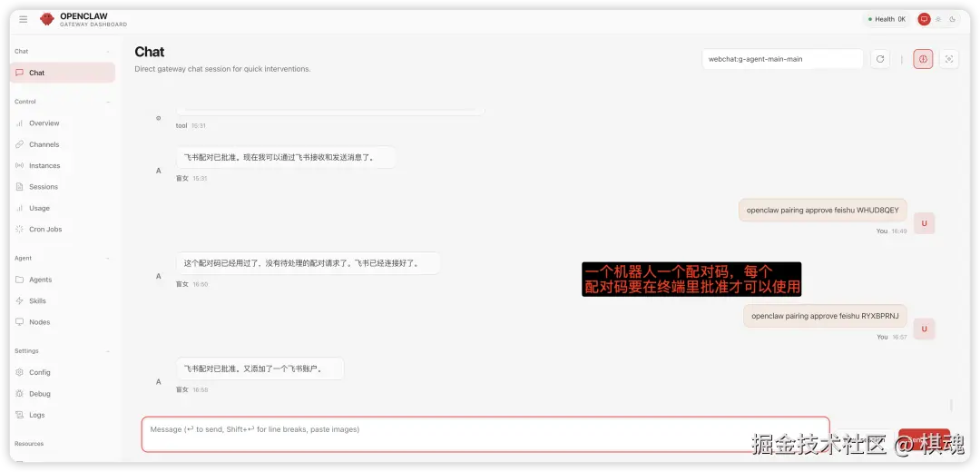980x472 pixels.
Task: Click the 16:58 assistant message timestamp
Action: point(200,390)
